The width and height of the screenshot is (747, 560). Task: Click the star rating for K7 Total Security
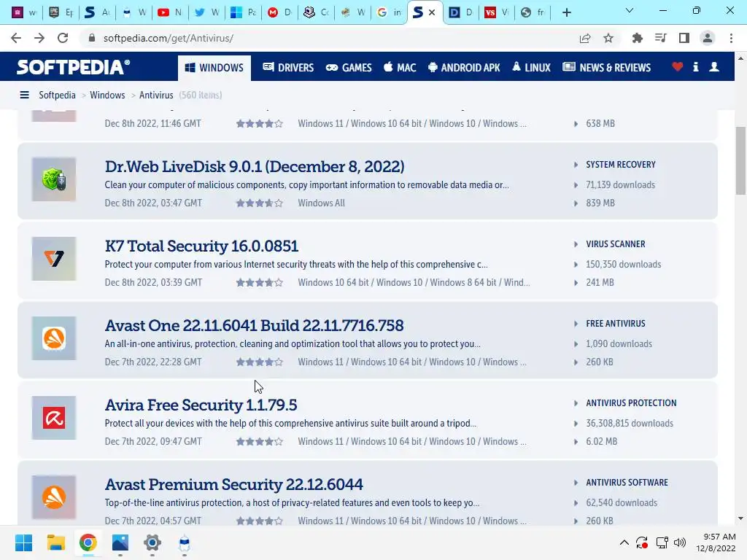coord(260,283)
